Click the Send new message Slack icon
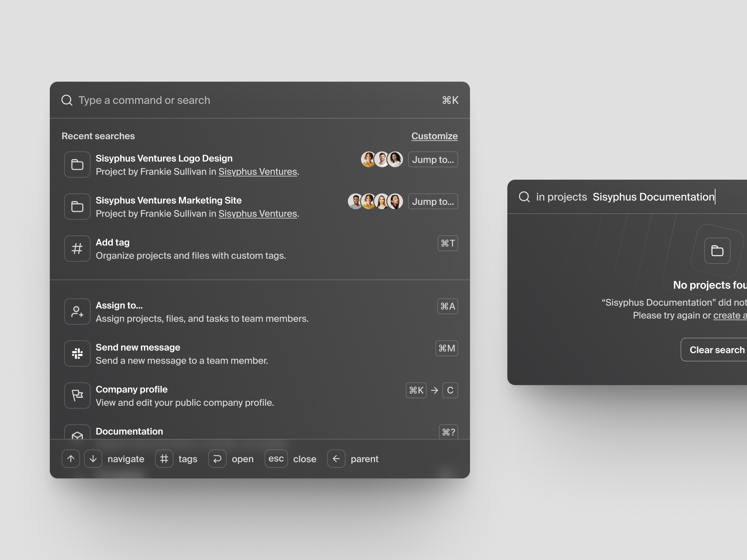The height and width of the screenshot is (560, 747). click(77, 353)
